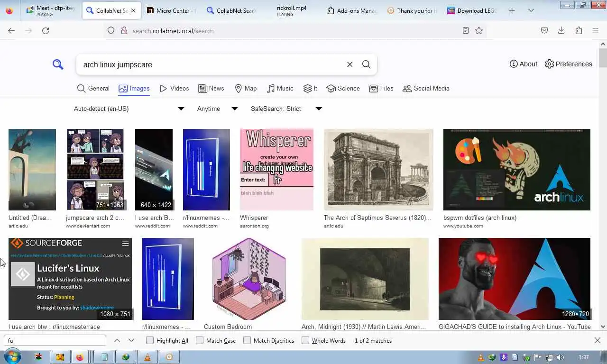
Task: Switch to the Videos category
Action: [174, 89]
